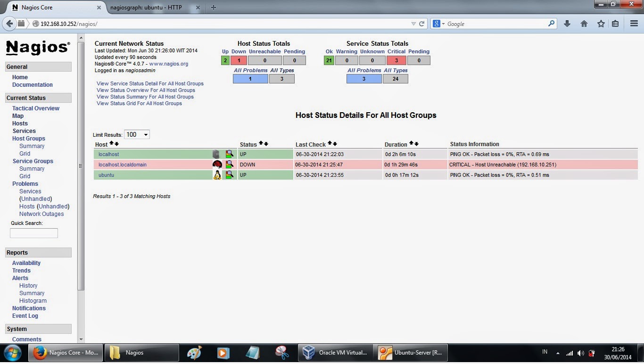
Task: Click the Red Hat icon for localhost.localdomain
Action: [217, 165]
